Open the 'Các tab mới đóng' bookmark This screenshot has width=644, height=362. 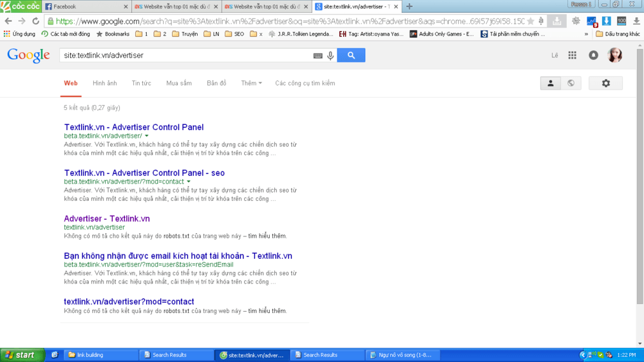click(66, 34)
